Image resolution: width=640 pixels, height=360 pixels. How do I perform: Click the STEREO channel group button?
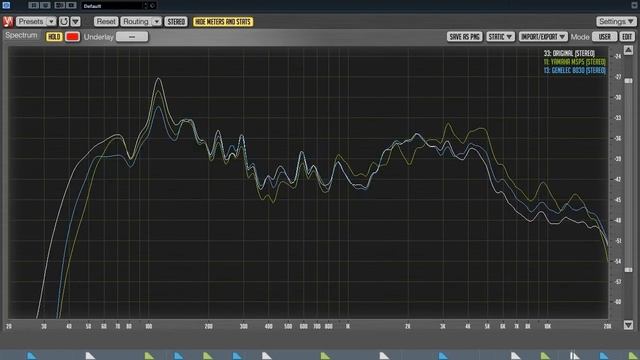tap(176, 22)
